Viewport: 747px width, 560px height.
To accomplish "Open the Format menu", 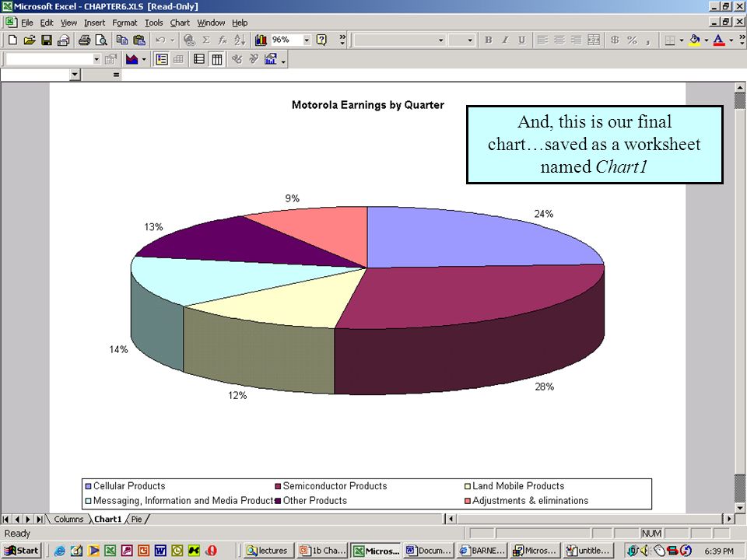I will pos(124,23).
